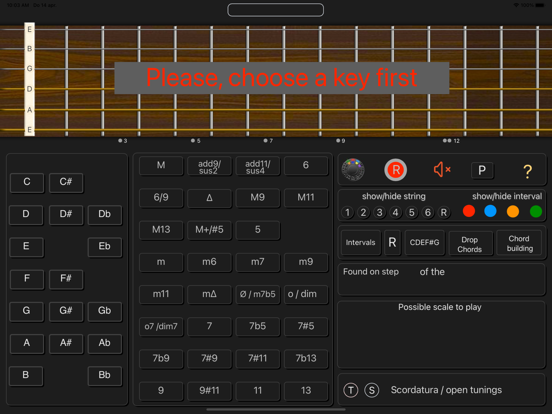Viewport: 552px width, 414px height.
Task: Select the dominant 7 chord
Action: [x=209, y=327]
